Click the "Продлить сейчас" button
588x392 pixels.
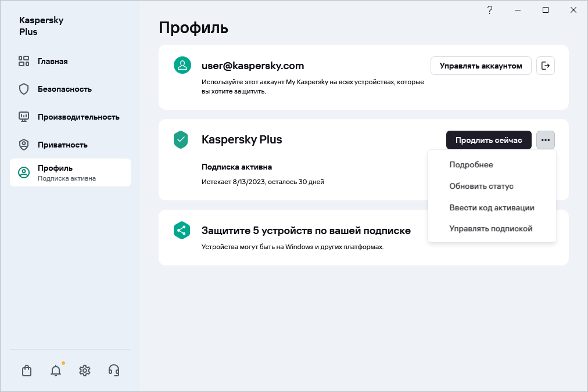coord(488,140)
